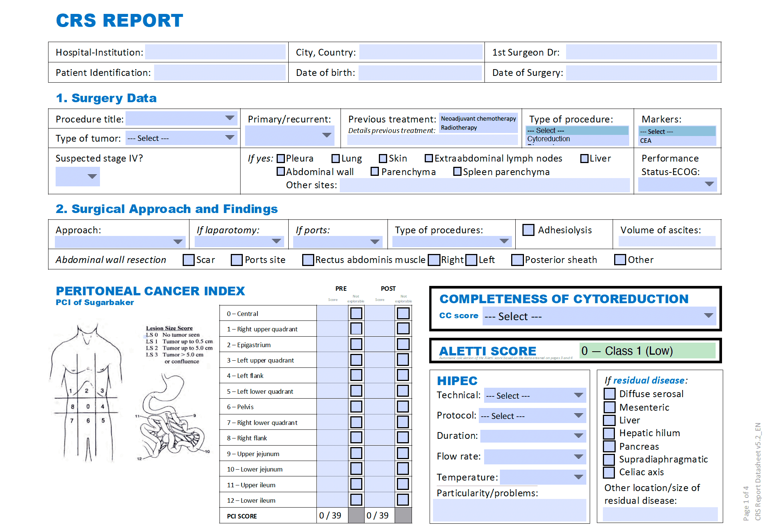Open the Primary/recurrent dropdown
This screenshot has height=532, width=769.
click(289, 135)
